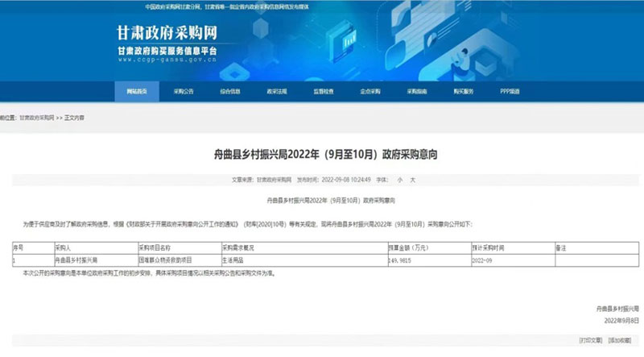Switch to the 定点采购 section

tap(370, 92)
